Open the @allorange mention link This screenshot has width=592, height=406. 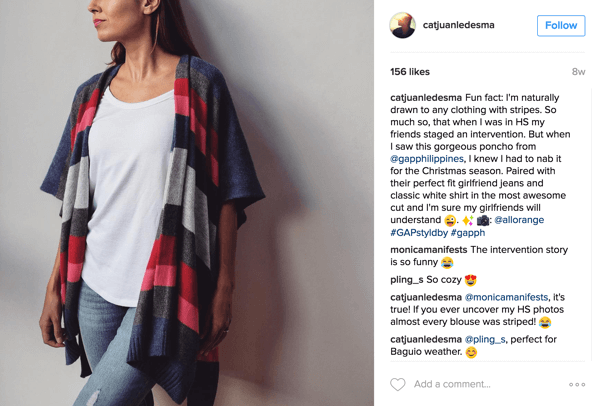(519, 220)
